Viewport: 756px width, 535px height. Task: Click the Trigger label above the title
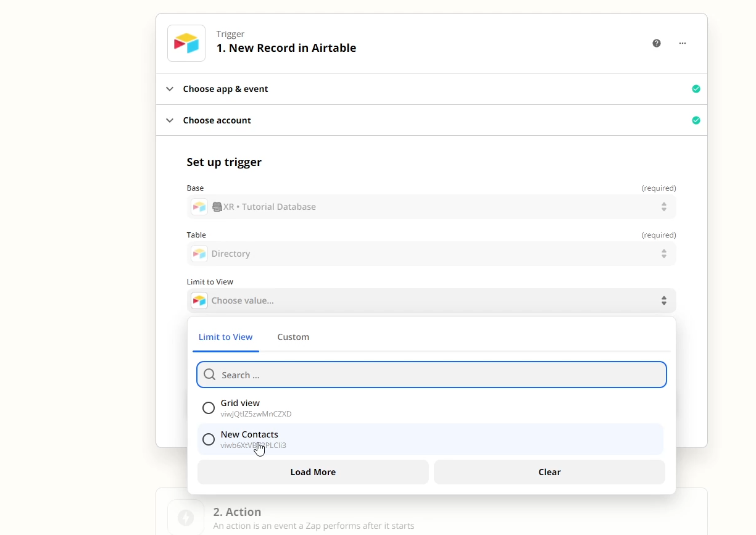pyautogui.click(x=230, y=34)
